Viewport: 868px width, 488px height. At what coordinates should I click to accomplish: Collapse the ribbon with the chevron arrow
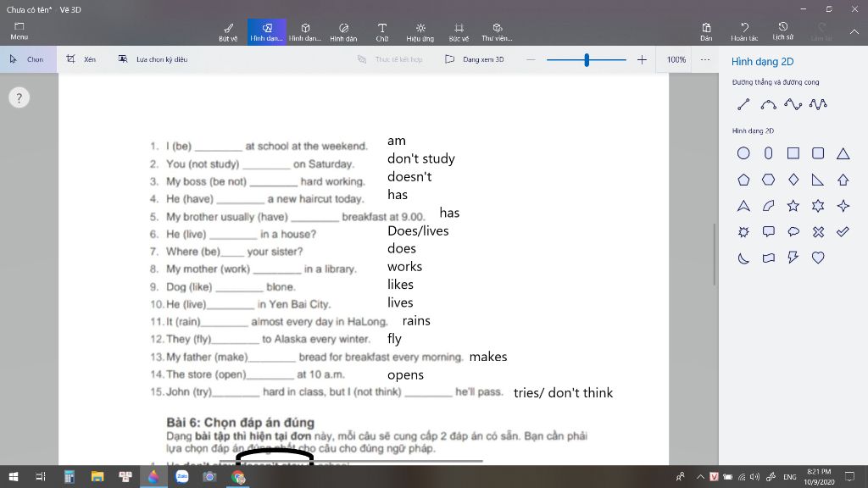tap(854, 32)
